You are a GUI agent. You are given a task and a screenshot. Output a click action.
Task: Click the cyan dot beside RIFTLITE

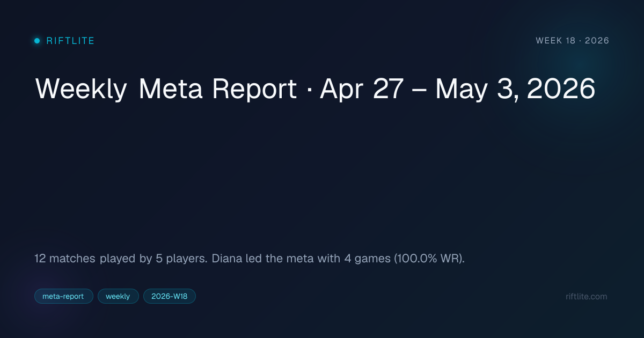point(37,41)
